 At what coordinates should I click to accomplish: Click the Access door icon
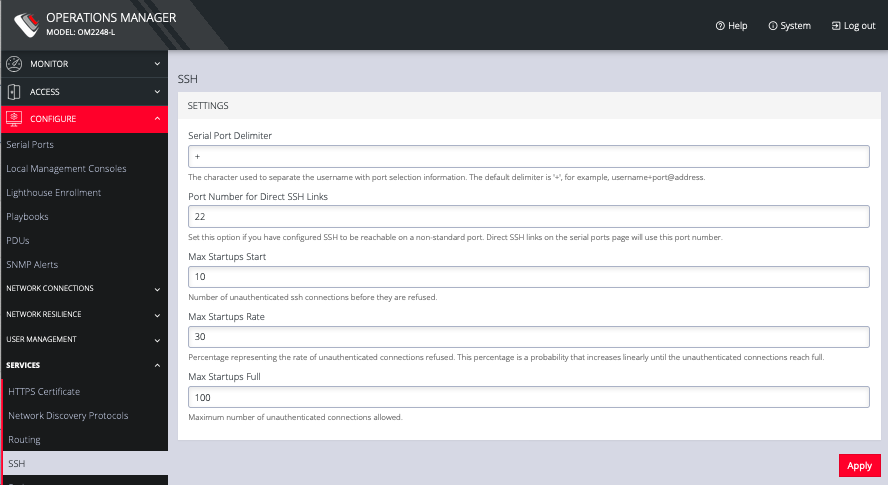pyautogui.click(x=14, y=92)
